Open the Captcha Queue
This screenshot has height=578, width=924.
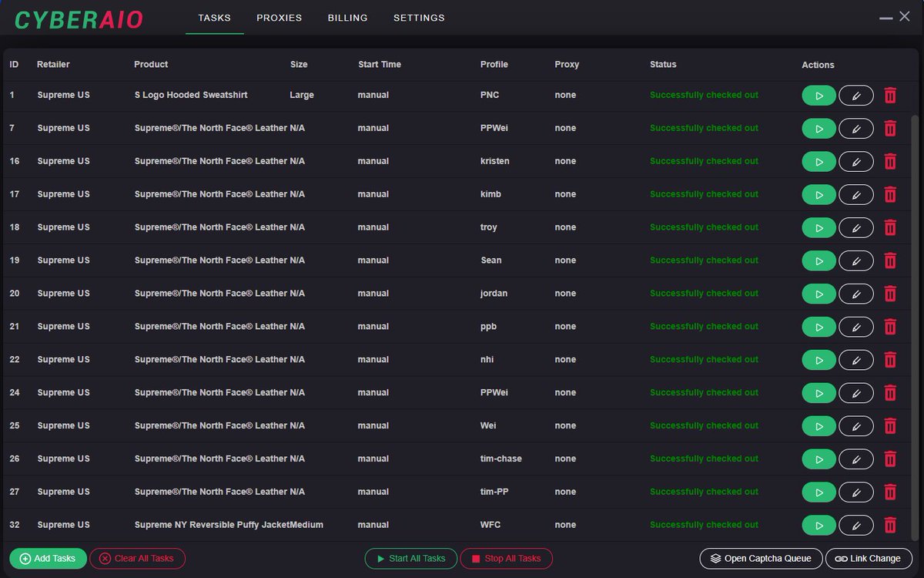pyautogui.click(x=761, y=558)
